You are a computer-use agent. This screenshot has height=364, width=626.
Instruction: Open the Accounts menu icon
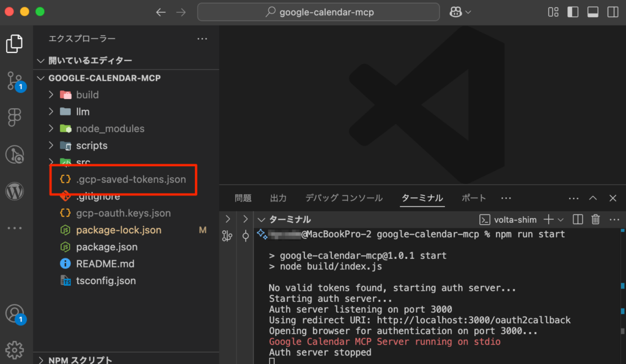pyautogui.click(x=15, y=314)
